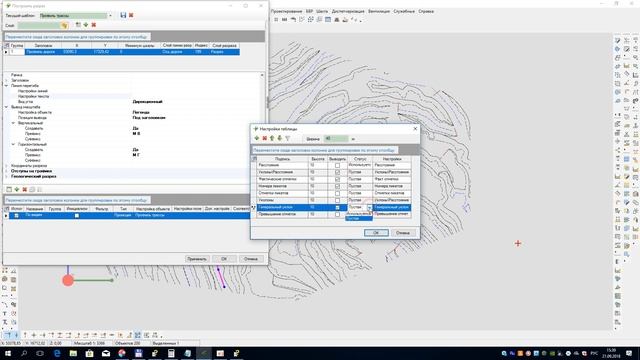Click red X icon above the lower grid
The height and width of the screenshot is (360, 640).
point(24,189)
